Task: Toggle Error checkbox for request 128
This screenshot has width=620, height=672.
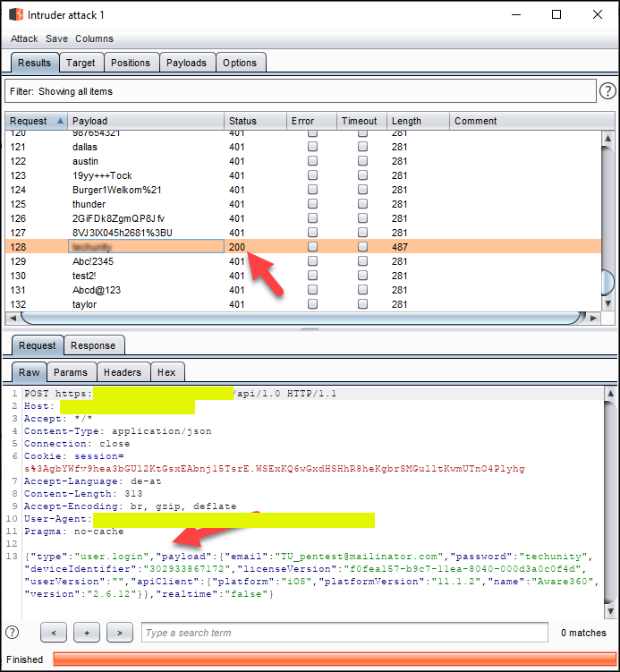Action: (313, 247)
